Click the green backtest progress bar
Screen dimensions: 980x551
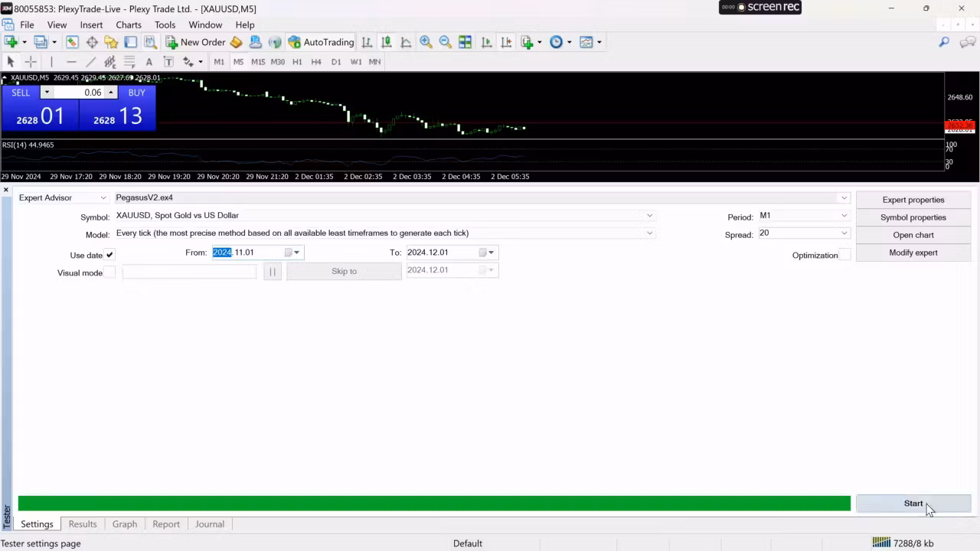(434, 503)
